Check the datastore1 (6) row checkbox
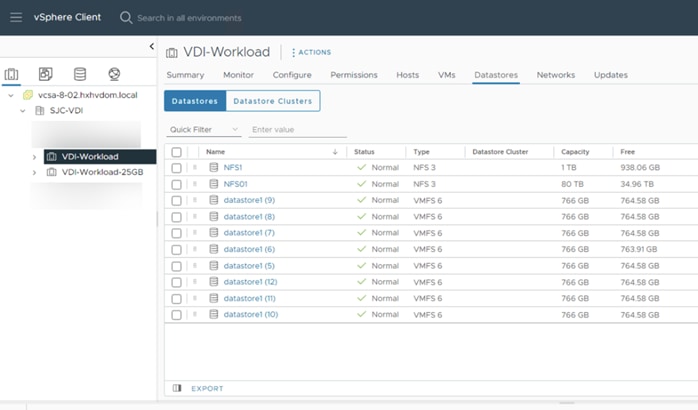 pyautogui.click(x=176, y=250)
